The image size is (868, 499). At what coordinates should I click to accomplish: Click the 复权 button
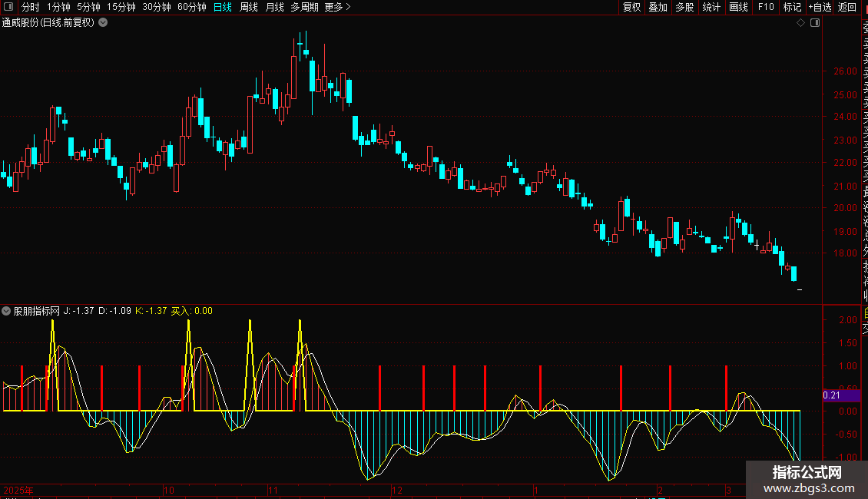[631, 7]
